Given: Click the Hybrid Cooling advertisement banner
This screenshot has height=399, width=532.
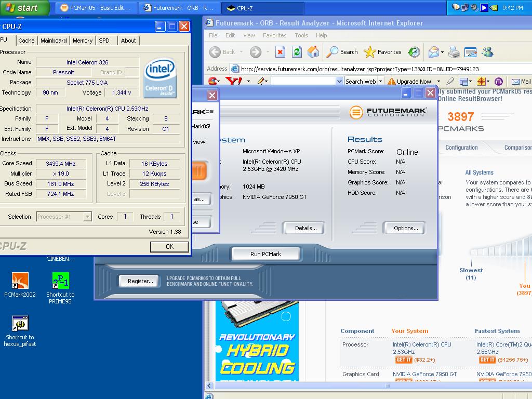Looking at the screenshot, I should coord(257,341).
